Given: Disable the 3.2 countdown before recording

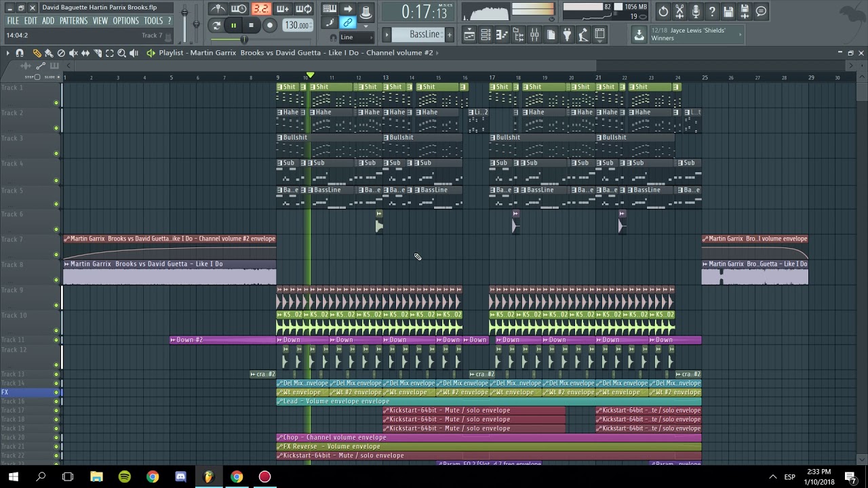Looking at the screenshot, I should 260,9.
